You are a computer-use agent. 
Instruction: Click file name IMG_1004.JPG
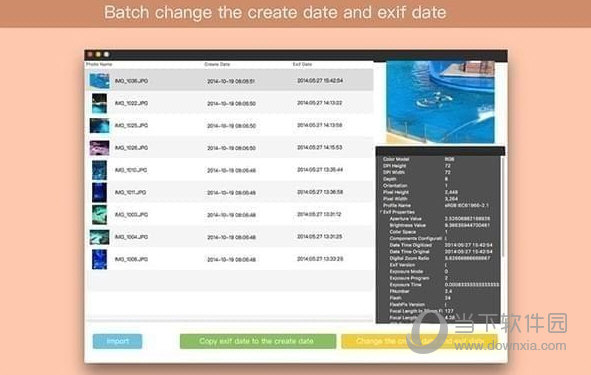point(131,237)
